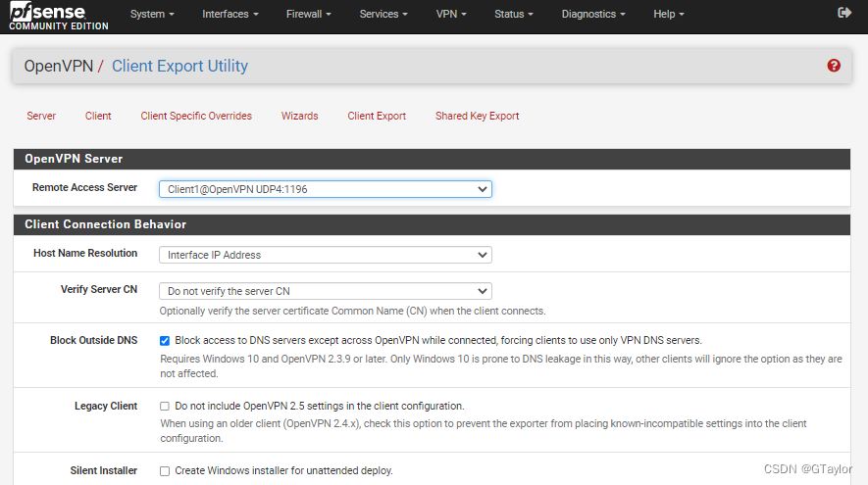The height and width of the screenshot is (485, 868).
Task: Enable the Legacy Client checkbox
Action: coord(165,406)
